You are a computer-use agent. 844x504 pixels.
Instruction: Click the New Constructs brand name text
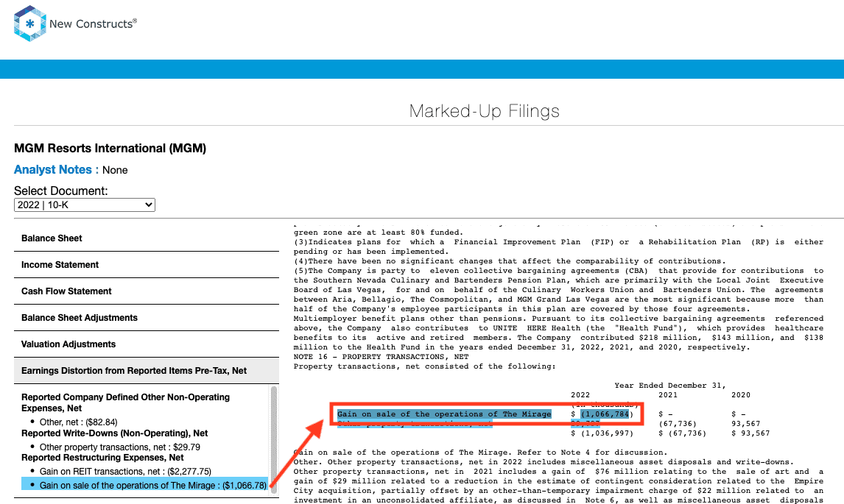[x=93, y=24]
